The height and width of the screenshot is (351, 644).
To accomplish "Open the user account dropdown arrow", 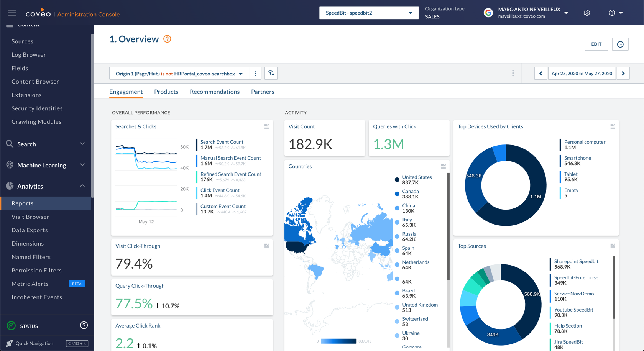I will tap(566, 13).
